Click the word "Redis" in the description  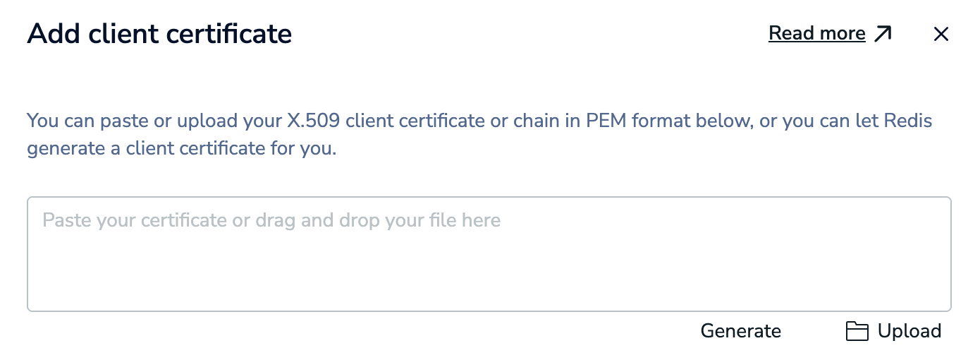click(x=908, y=121)
